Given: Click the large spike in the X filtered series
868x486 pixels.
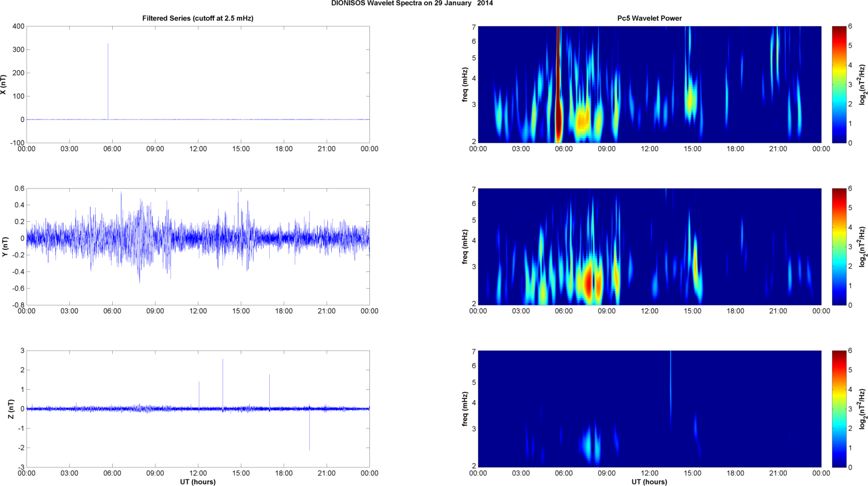Looking at the screenshot, I should (108, 81).
